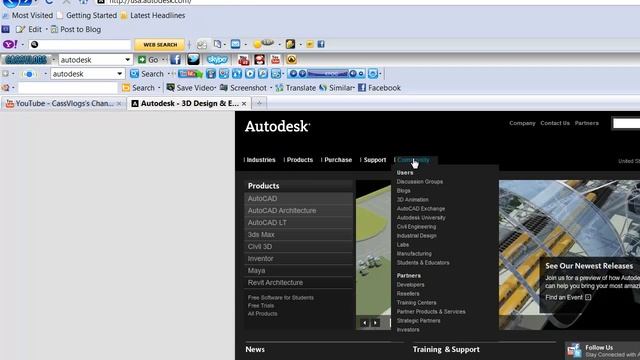Click the next slide arrow button

click(375, 323)
